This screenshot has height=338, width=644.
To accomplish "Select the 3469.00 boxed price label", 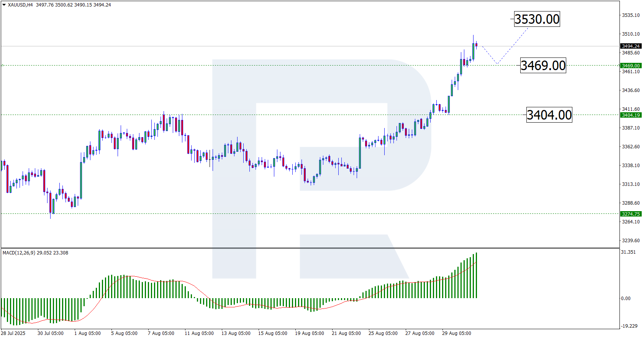I will click(543, 66).
